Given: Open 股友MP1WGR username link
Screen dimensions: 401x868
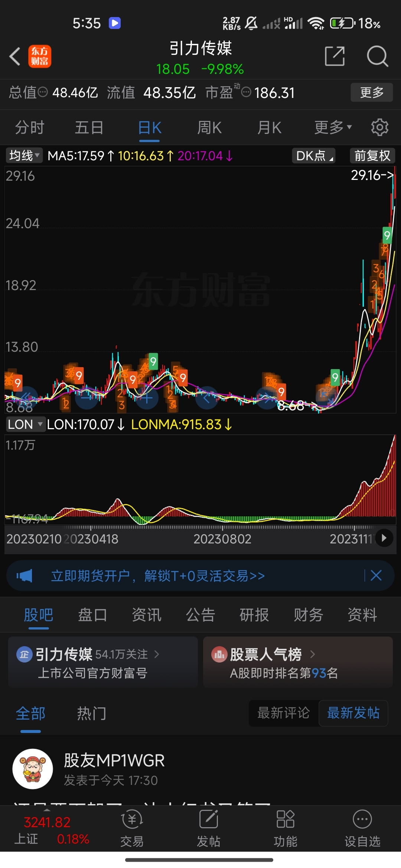Looking at the screenshot, I should 114,760.
